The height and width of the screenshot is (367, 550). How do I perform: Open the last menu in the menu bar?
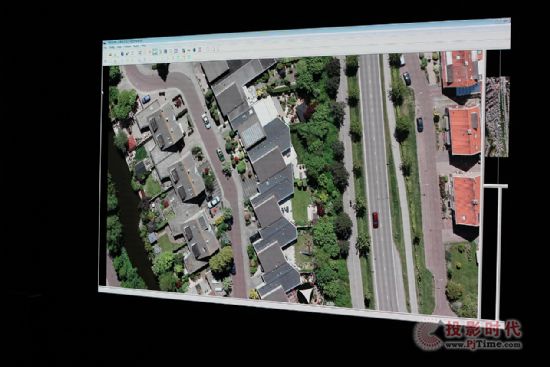click(143, 46)
